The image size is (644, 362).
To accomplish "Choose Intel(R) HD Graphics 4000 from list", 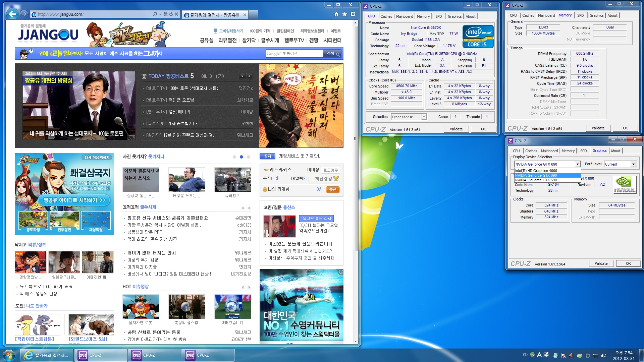I will (547, 171).
